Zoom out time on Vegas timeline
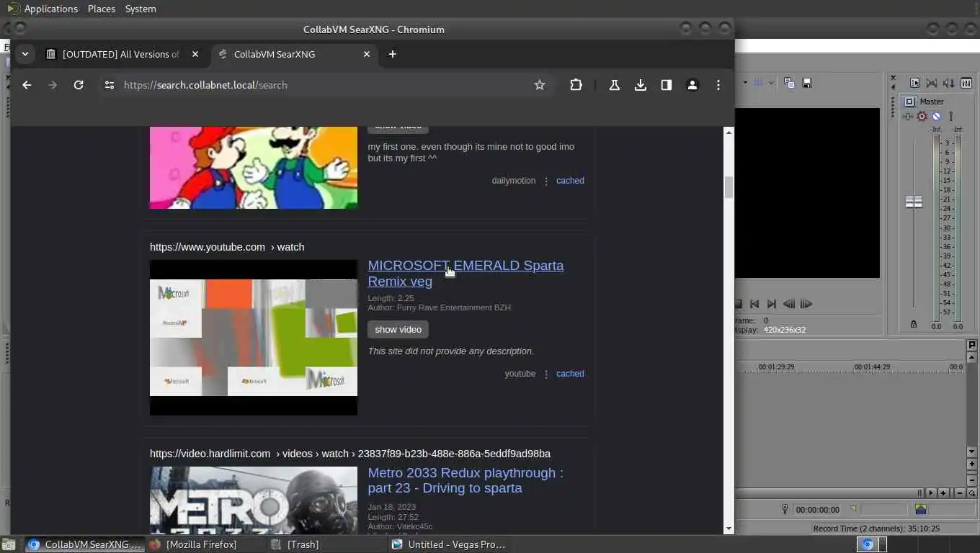The width and height of the screenshot is (980, 553). [x=960, y=493]
